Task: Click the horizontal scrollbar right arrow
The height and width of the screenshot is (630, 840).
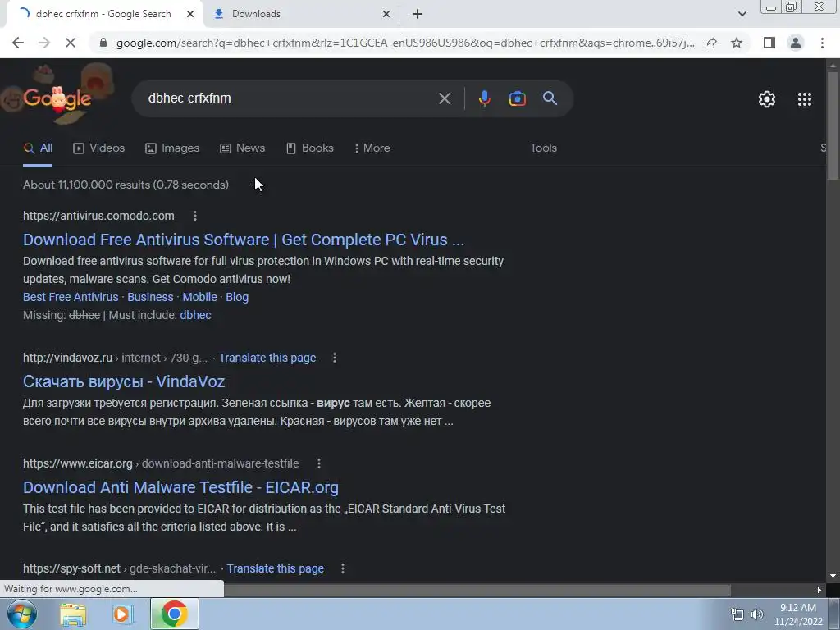Action: [819, 590]
